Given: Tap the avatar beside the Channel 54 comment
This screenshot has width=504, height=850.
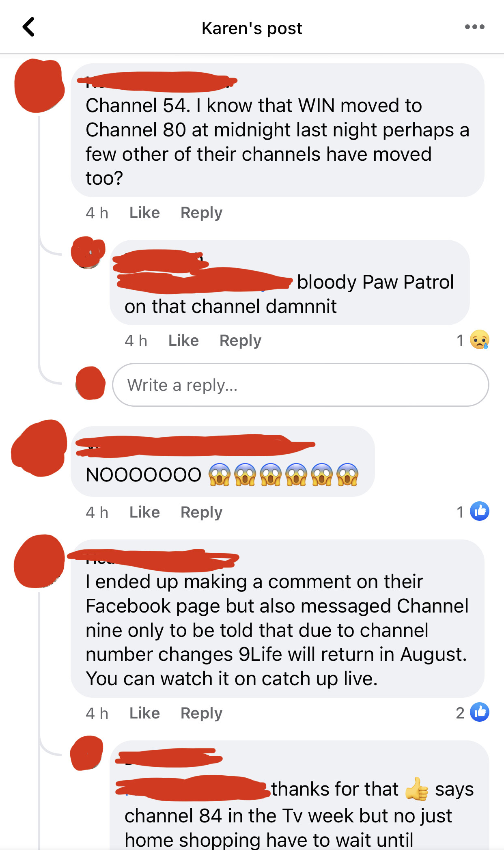Looking at the screenshot, I should point(39,86).
